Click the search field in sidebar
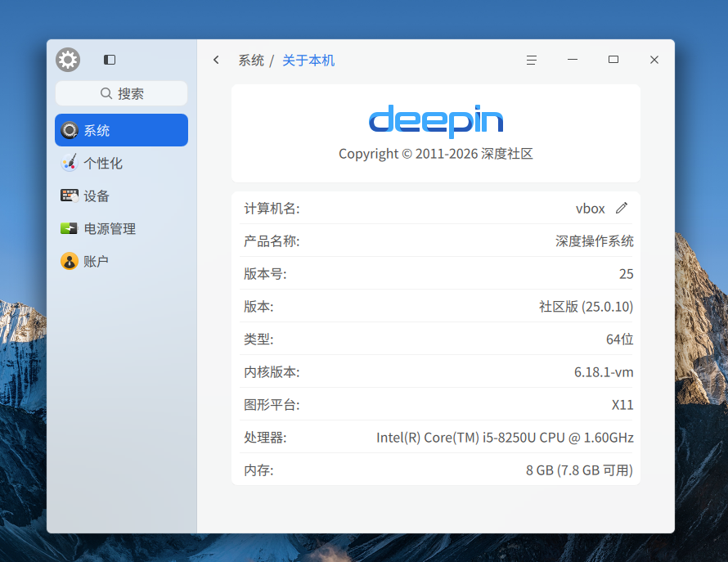 coord(121,93)
